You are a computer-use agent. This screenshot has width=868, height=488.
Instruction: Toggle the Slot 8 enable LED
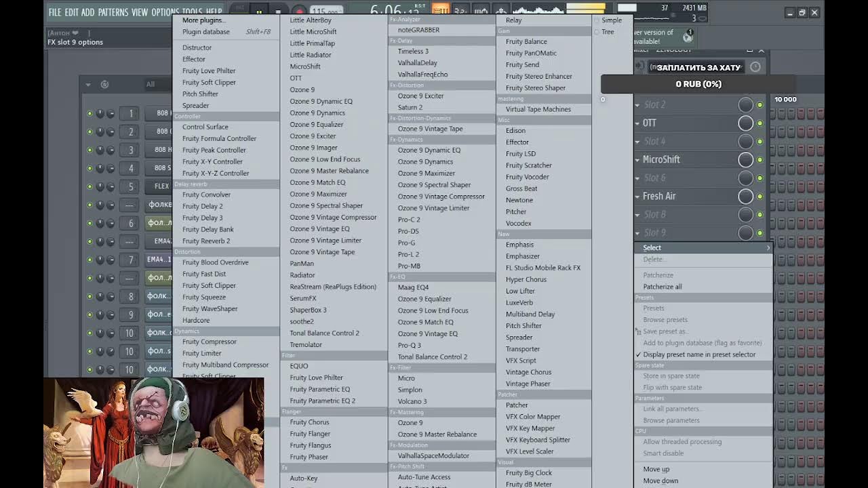point(760,215)
